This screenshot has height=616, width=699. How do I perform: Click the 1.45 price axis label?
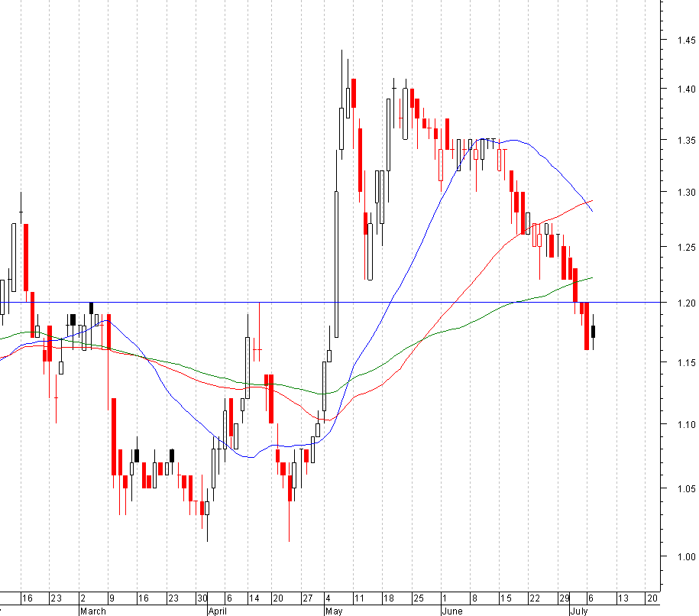pos(686,41)
